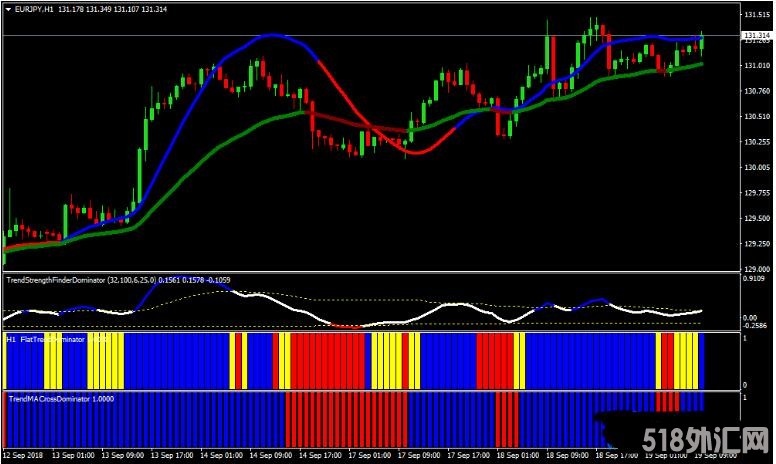The height and width of the screenshot is (464, 776).
Task: Click the 130.760 price axis value
Action: (x=757, y=91)
